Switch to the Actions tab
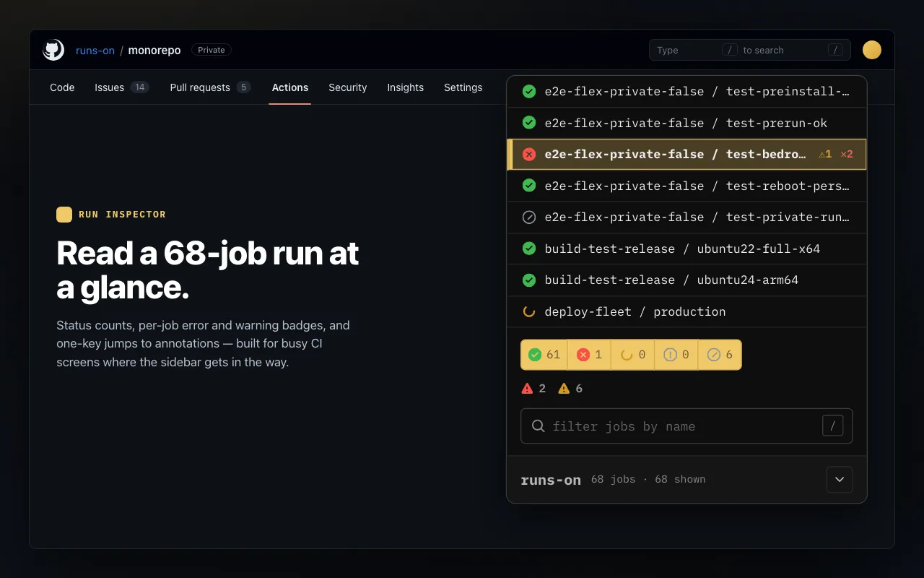Screen dimensions: 924x578 coord(290,87)
